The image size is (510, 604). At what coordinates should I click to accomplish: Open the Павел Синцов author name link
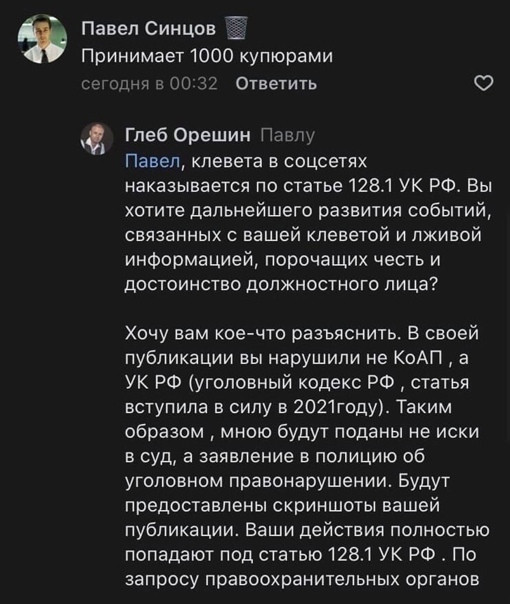tap(149, 28)
